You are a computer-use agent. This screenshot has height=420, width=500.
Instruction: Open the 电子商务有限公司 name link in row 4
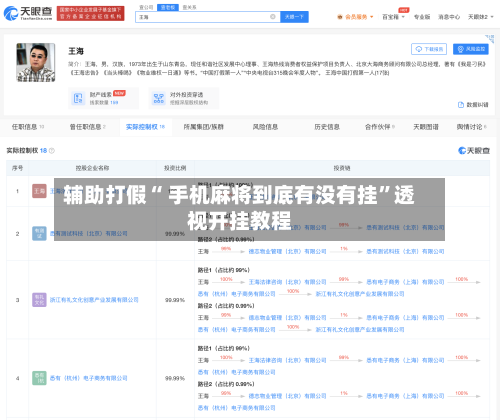(x=89, y=378)
